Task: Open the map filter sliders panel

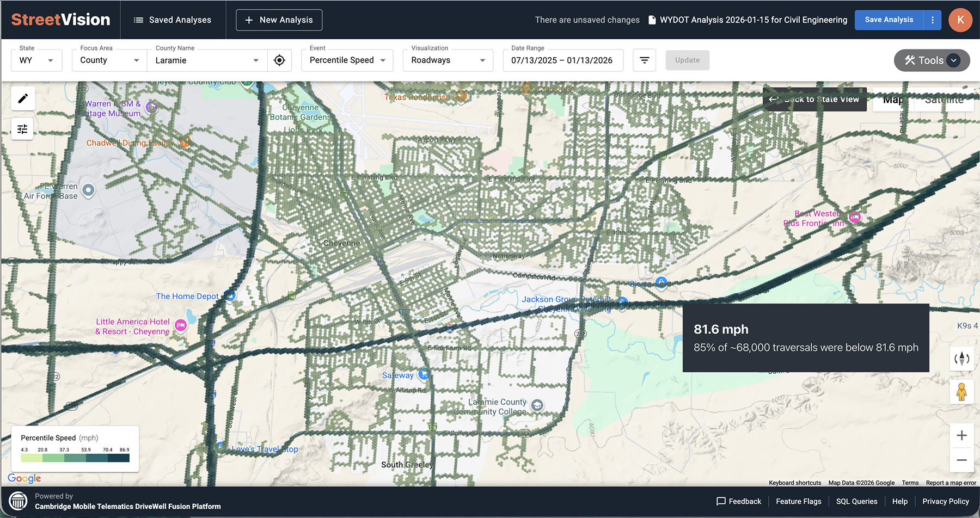Action: click(x=22, y=129)
